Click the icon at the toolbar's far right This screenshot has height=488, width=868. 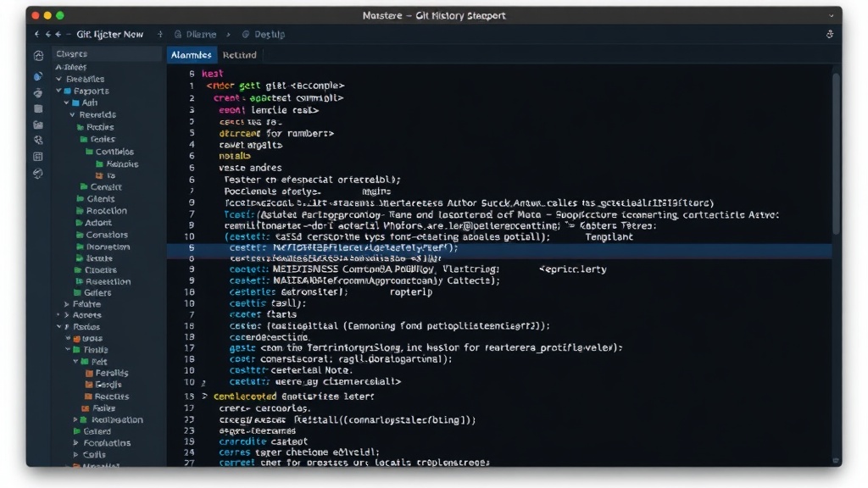point(830,34)
